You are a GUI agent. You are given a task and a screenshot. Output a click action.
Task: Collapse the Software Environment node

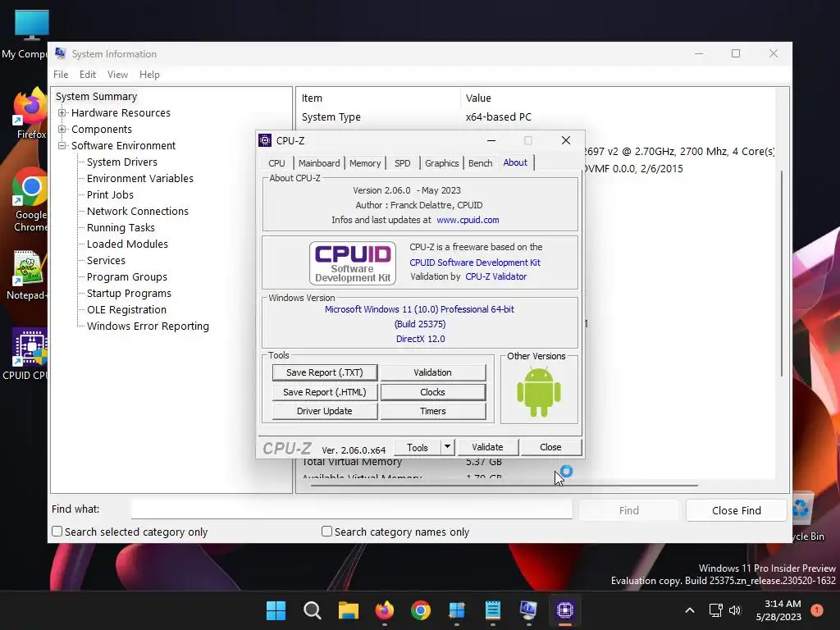tap(62, 146)
